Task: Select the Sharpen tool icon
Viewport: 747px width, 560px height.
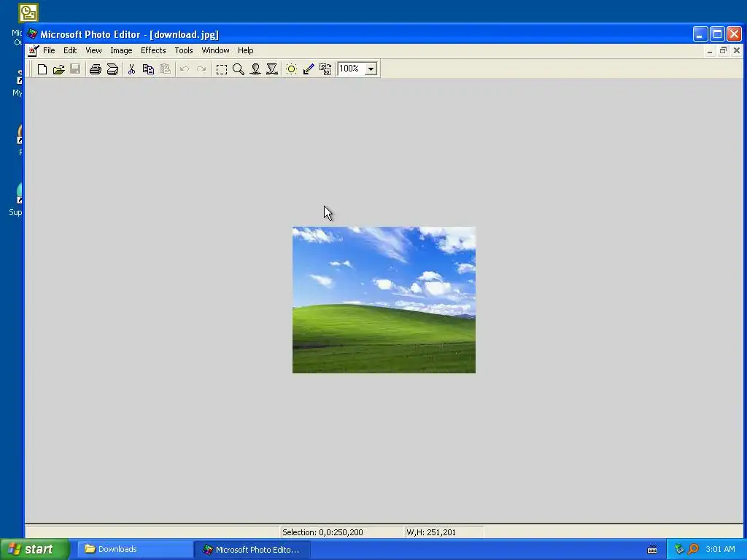Action: tap(272, 69)
